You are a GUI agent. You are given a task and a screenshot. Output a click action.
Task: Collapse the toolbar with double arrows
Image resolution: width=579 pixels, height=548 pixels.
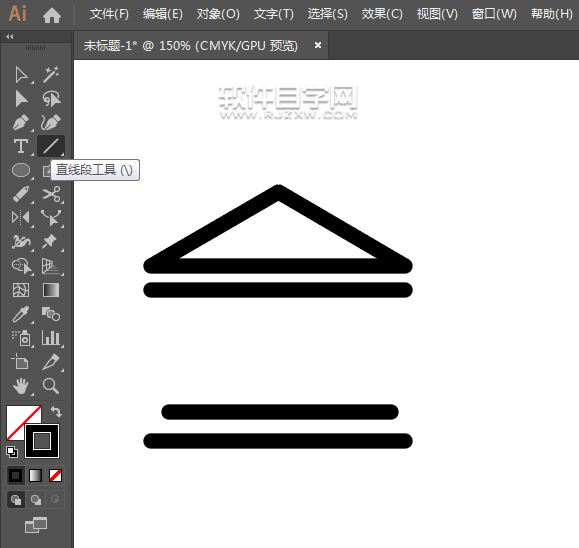coord(10,37)
